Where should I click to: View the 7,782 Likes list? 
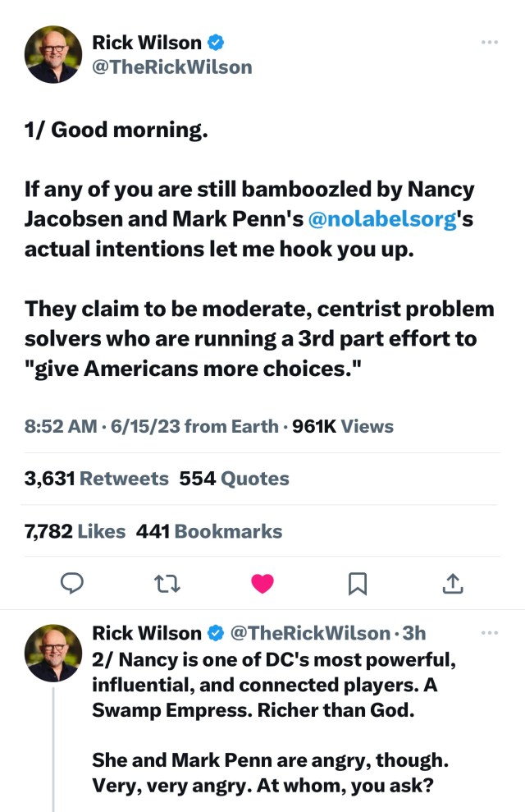pos(75,531)
